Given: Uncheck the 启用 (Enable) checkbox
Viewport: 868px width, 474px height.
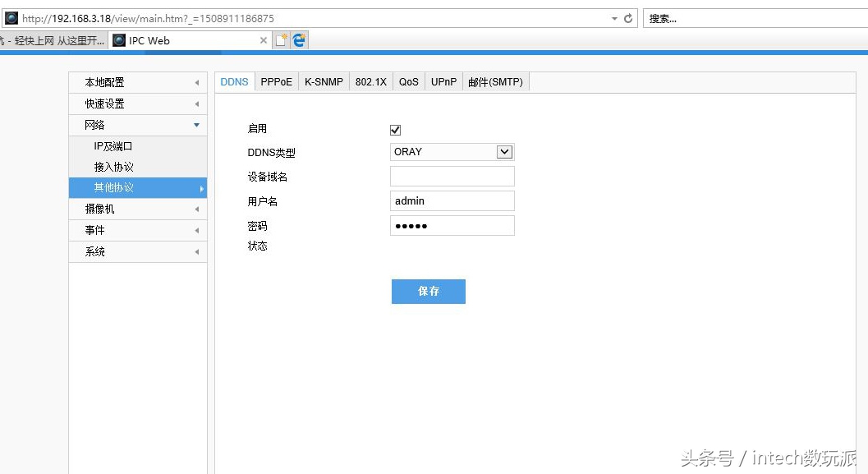Looking at the screenshot, I should tap(395, 129).
